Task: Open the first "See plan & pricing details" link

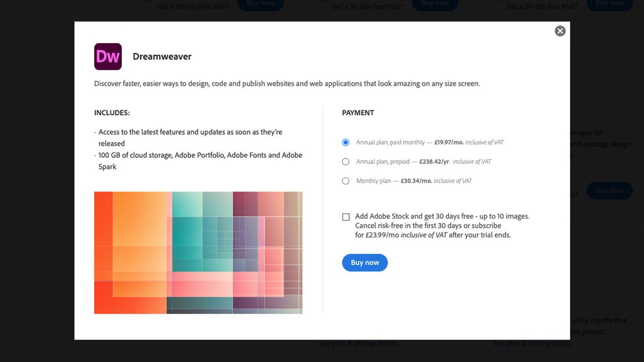Action: (x=357, y=343)
